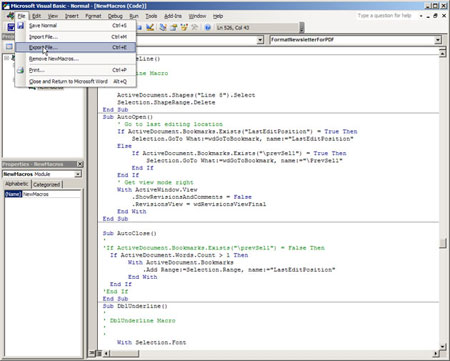Open the Project Explorer toolbar icon
The height and width of the screenshot is (361, 450).
pyautogui.click(x=163, y=27)
